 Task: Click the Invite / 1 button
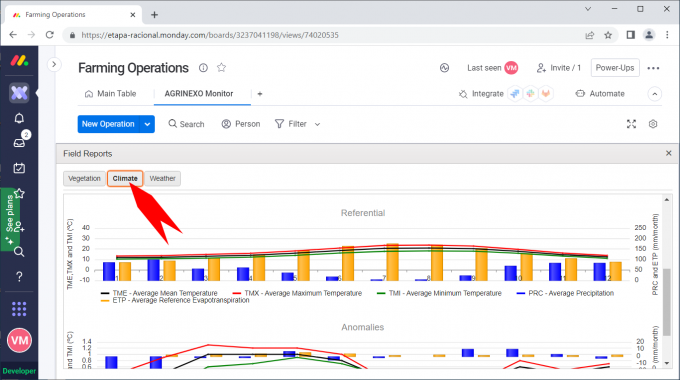(x=559, y=68)
